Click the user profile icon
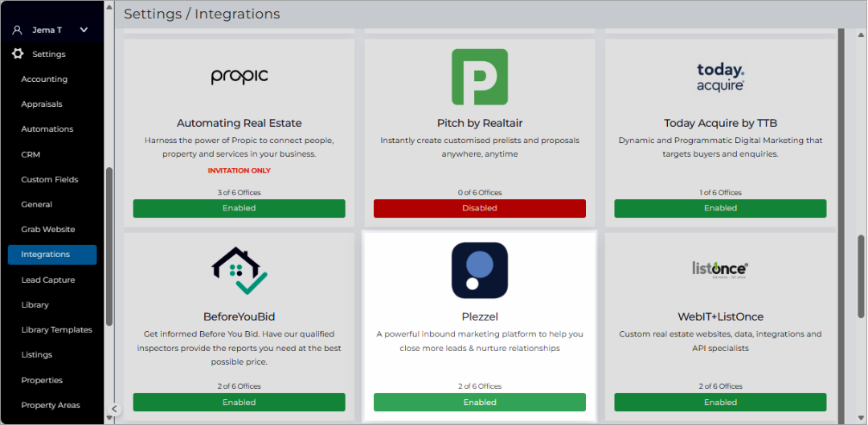 coord(17,30)
